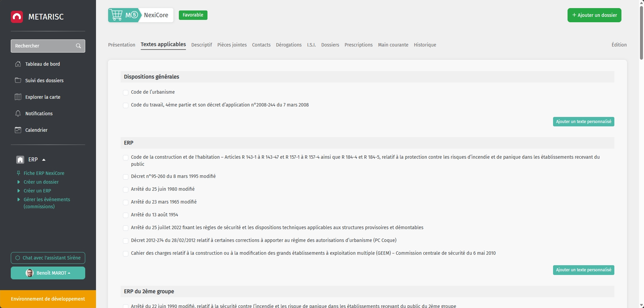Open the Dérogations tab
The width and height of the screenshot is (644, 308).
click(x=289, y=45)
